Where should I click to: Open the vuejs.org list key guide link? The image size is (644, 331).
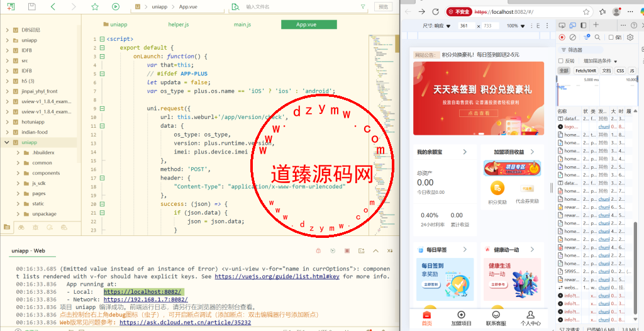[277, 276]
